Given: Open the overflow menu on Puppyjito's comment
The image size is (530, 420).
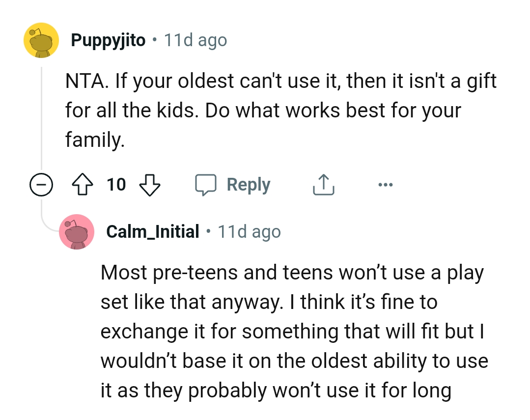Looking at the screenshot, I should 386,185.
